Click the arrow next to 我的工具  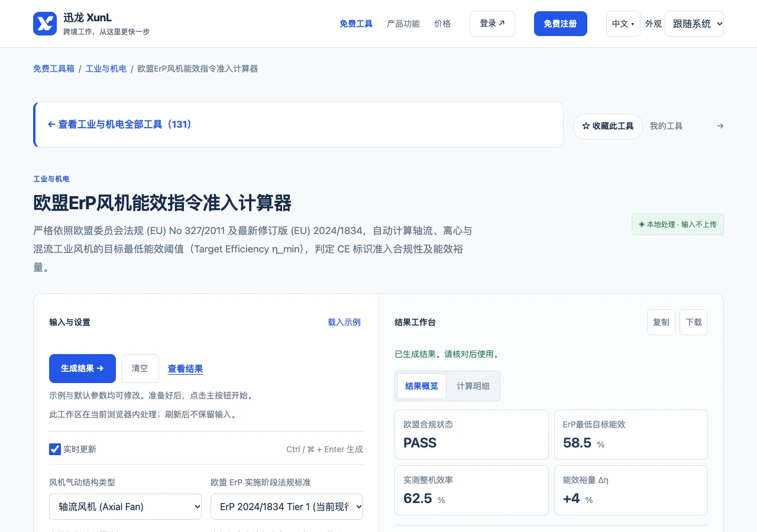click(720, 126)
